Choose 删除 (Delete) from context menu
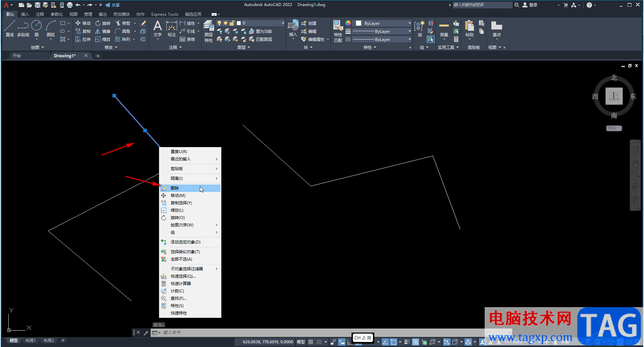Screen dimensions: 644x347 (x=190, y=188)
